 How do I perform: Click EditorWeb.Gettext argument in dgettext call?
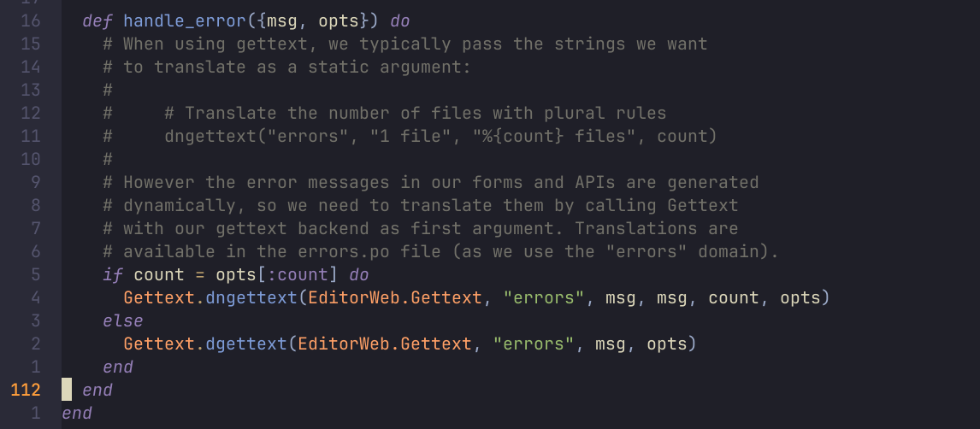pos(384,344)
